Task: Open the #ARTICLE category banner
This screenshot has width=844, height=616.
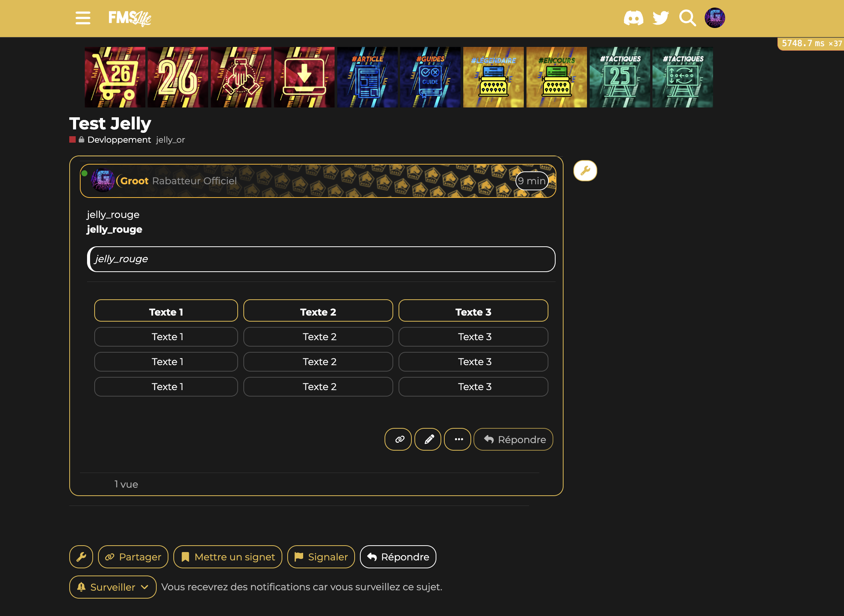Action: coord(367,77)
